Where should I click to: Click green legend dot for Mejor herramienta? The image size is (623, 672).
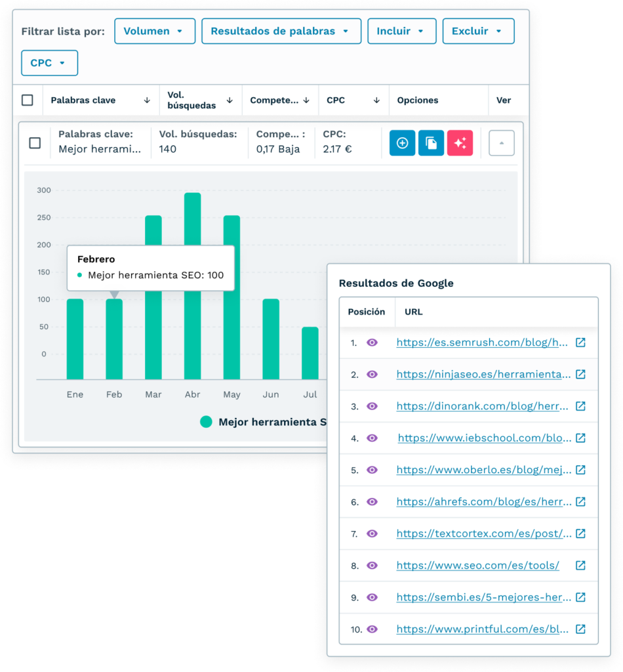pos(206,422)
